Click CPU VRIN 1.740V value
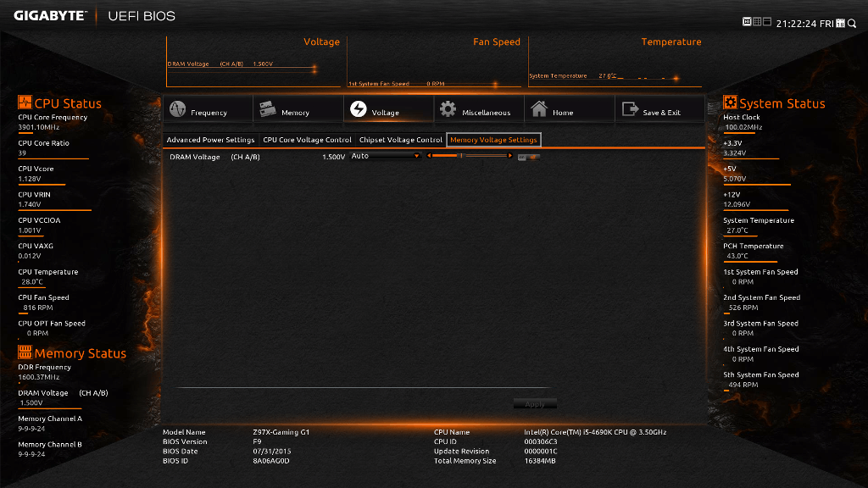The image size is (868, 488). pos(30,205)
